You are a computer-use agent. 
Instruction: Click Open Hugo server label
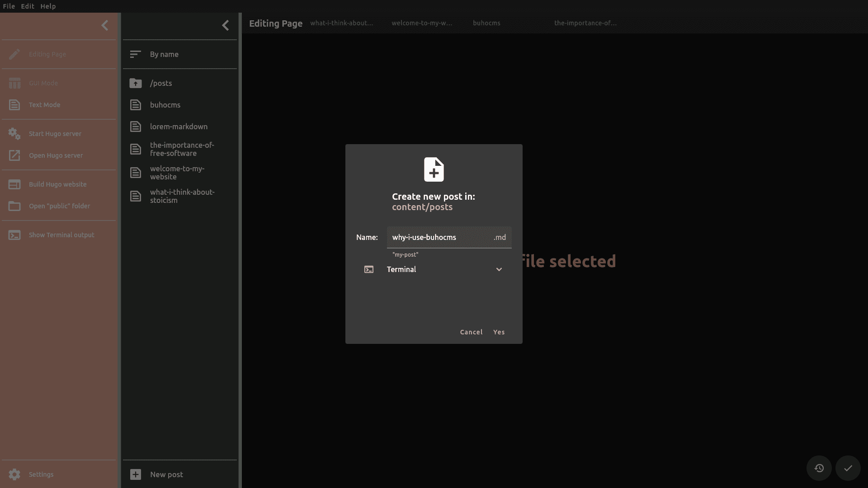pyautogui.click(x=56, y=155)
